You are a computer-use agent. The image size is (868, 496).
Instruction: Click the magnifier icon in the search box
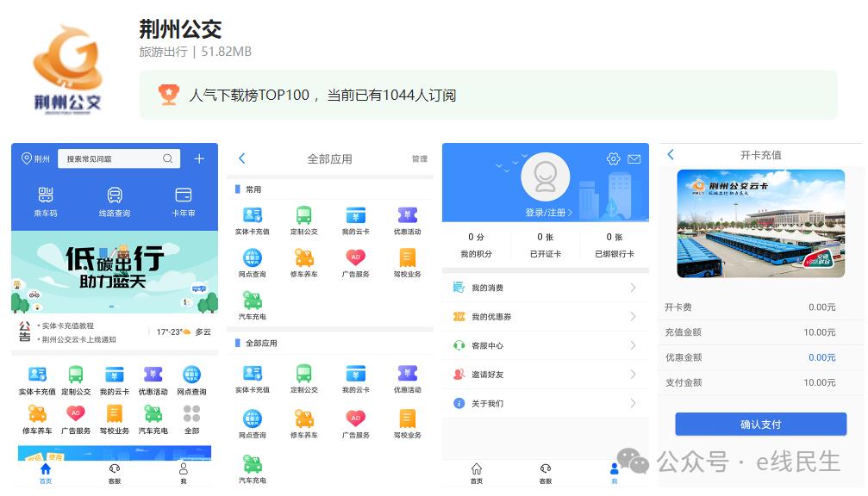point(168,158)
